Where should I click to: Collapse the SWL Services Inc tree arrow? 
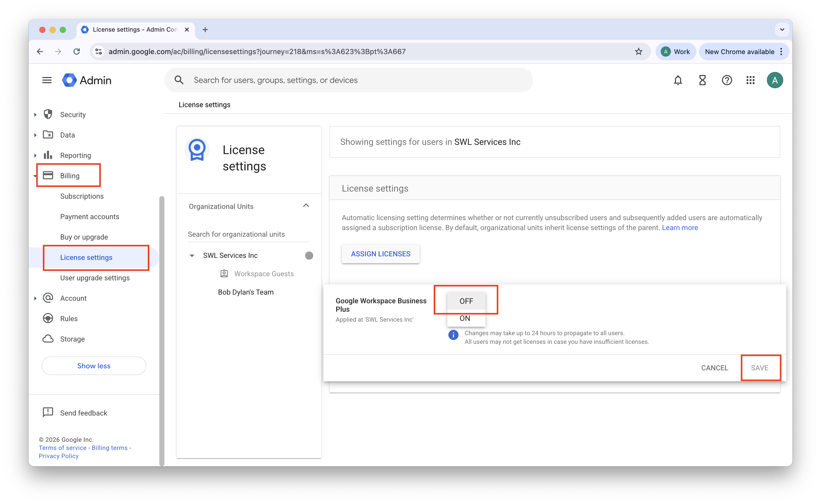pyautogui.click(x=192, y=256)
